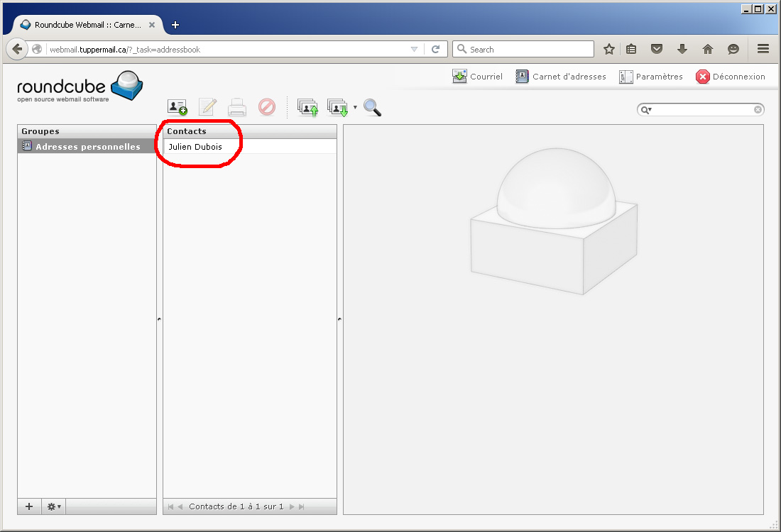Click the contact quick search field
This screenshot has height=532, width=781.
pos(703,110)
